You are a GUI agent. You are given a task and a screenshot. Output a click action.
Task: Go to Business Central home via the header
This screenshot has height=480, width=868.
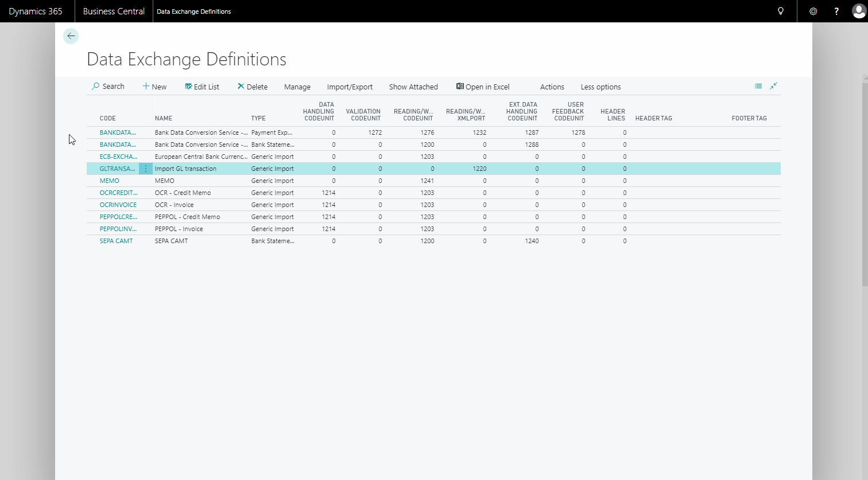(113, 11)
